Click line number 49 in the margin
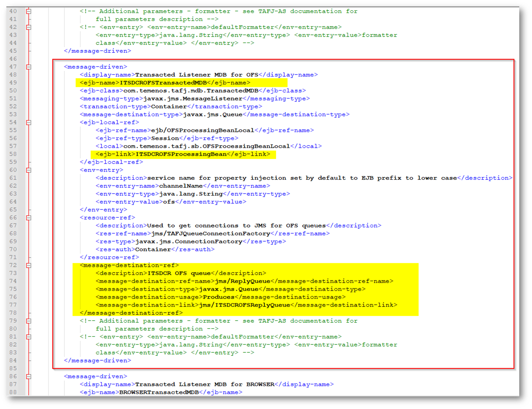Image resolution: width=532 pixels, height=409 pixels. pyautogui.click(x=13, y=83)
